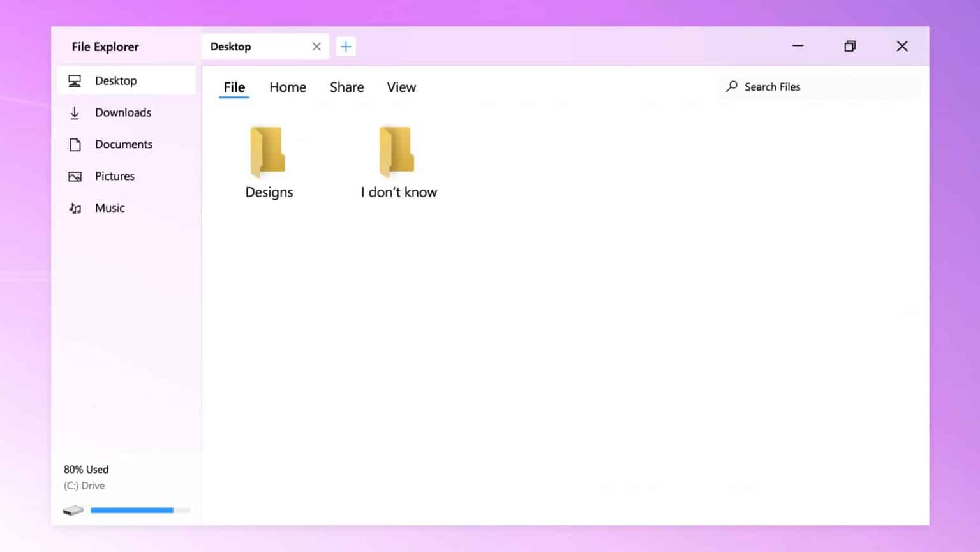Close the Desktop tab

tap(316, 46)
